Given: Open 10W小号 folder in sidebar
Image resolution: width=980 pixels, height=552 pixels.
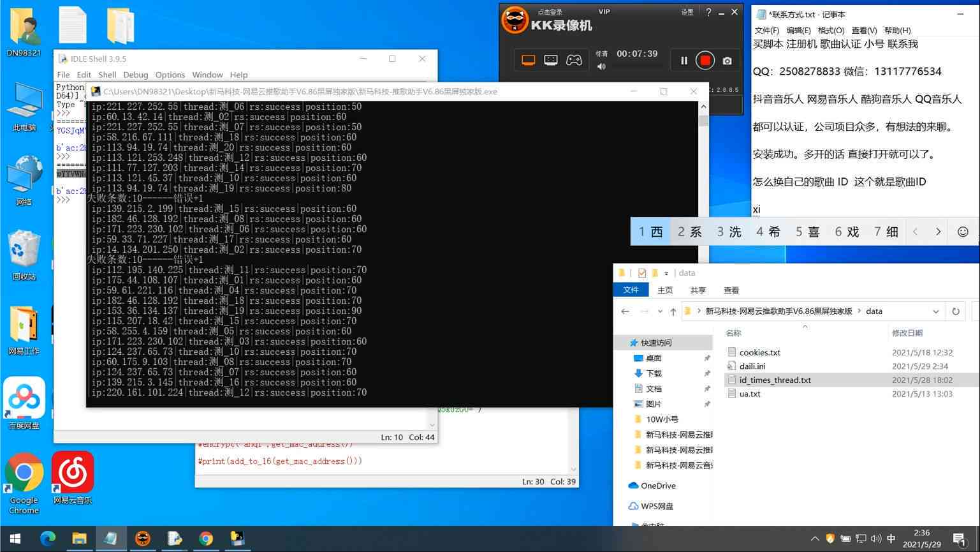Looking at the screenshot, I should 662,419.
